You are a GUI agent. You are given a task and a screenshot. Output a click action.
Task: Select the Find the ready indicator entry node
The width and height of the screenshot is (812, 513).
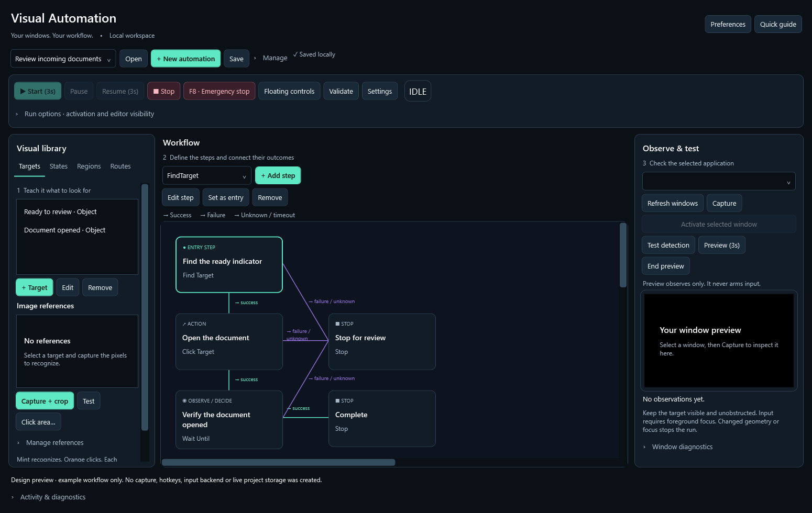point(229,265)
